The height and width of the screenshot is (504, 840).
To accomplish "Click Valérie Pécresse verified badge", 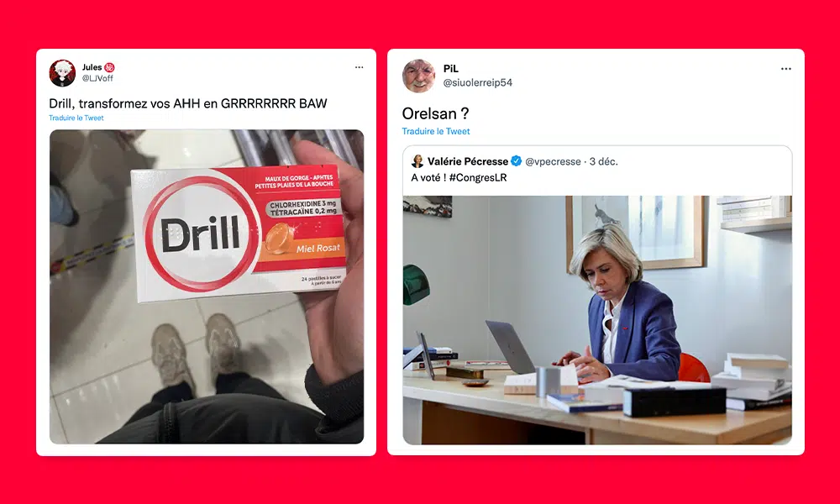I will [516, 161].
